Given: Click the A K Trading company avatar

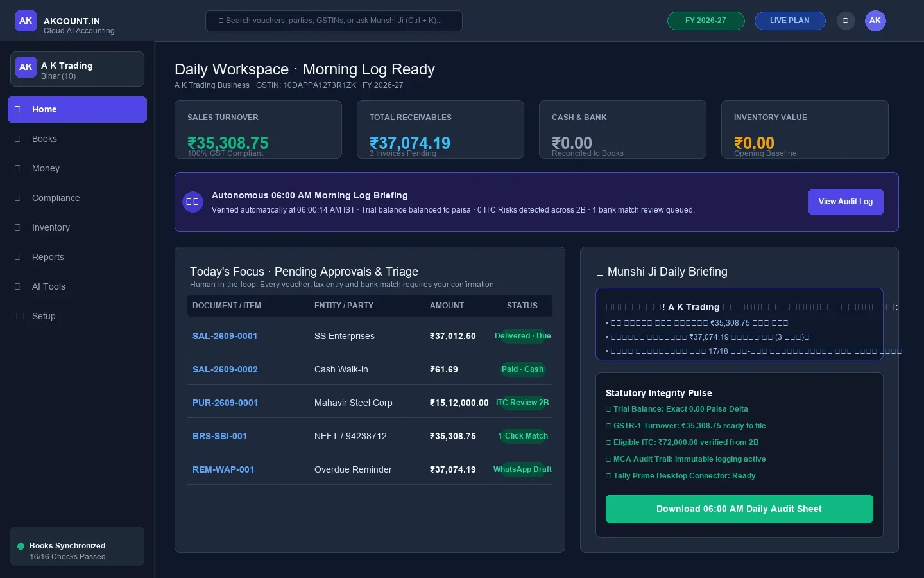Looking at the screenshot, I should tap(26, 67).
